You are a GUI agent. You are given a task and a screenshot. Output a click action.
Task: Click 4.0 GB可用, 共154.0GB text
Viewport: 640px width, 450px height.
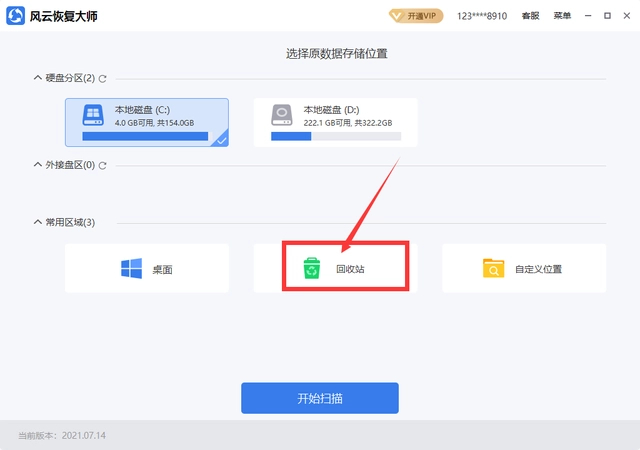pyautogui.click(x=154, y=123)
